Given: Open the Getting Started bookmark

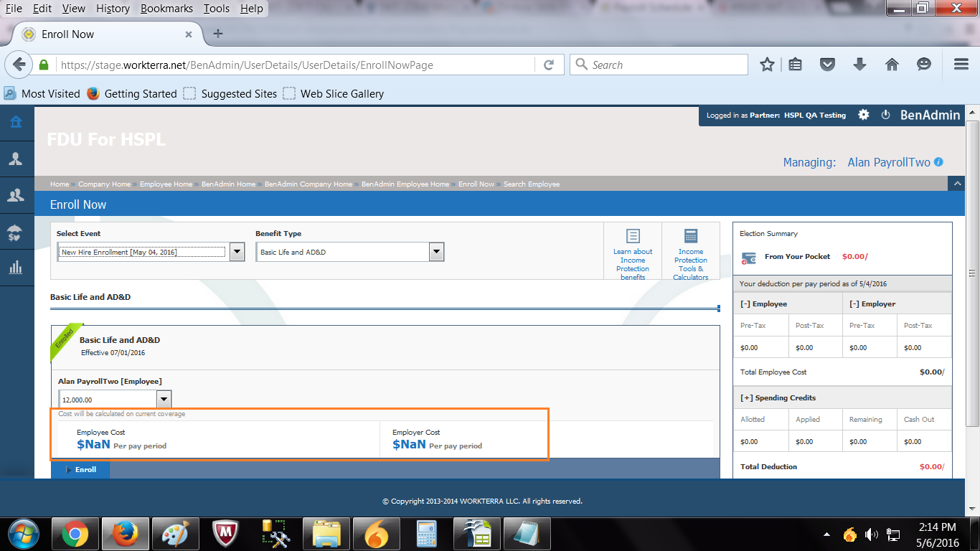Looking at the screenshot, I should (132, 93).
